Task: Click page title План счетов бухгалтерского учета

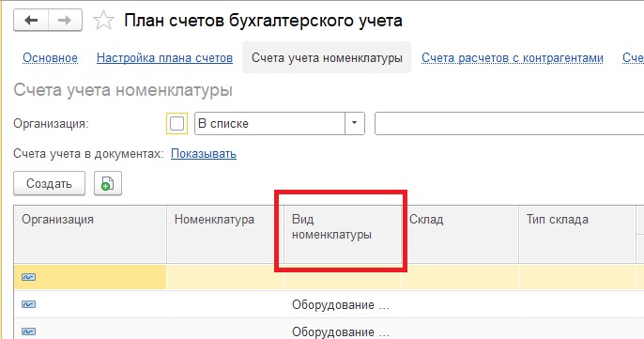Action: [263, 21]
